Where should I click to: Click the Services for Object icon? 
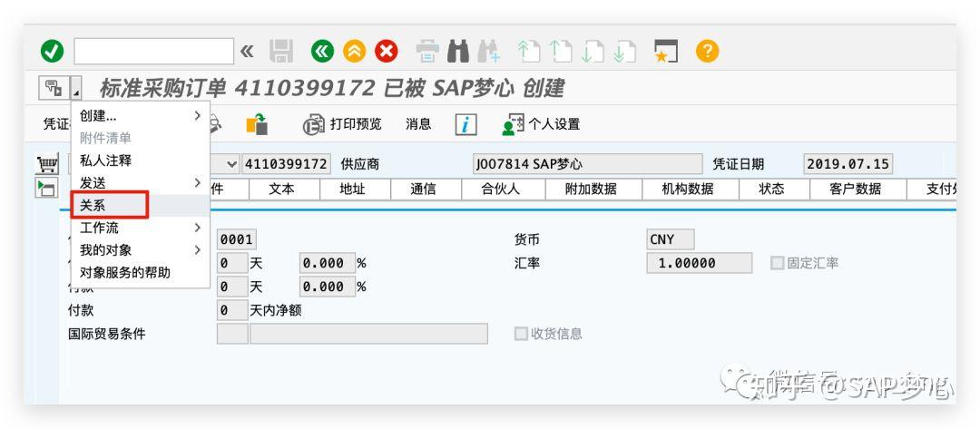(54, 87)
